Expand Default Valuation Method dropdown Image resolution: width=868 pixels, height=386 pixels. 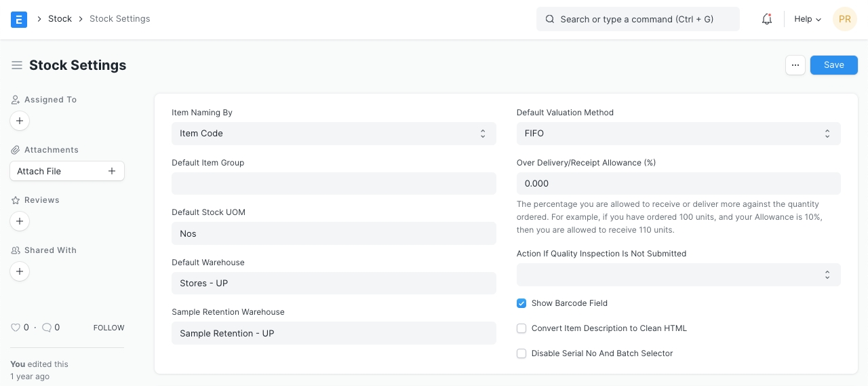click(x=678, y=134)
